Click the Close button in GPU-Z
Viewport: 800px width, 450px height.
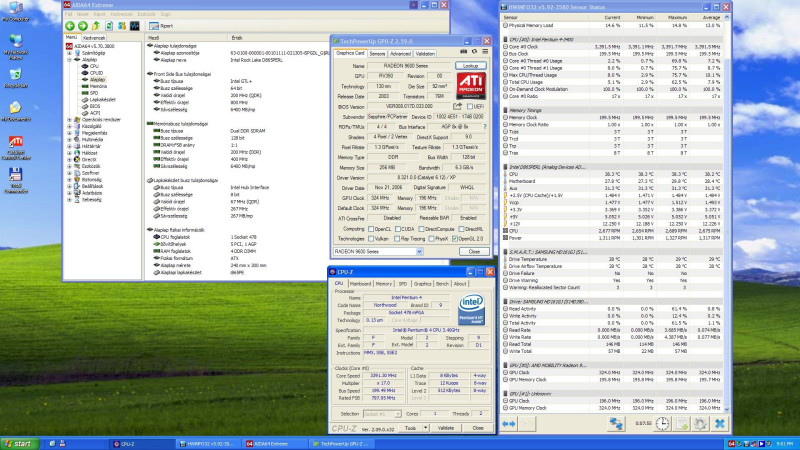[x=474, y=252]
